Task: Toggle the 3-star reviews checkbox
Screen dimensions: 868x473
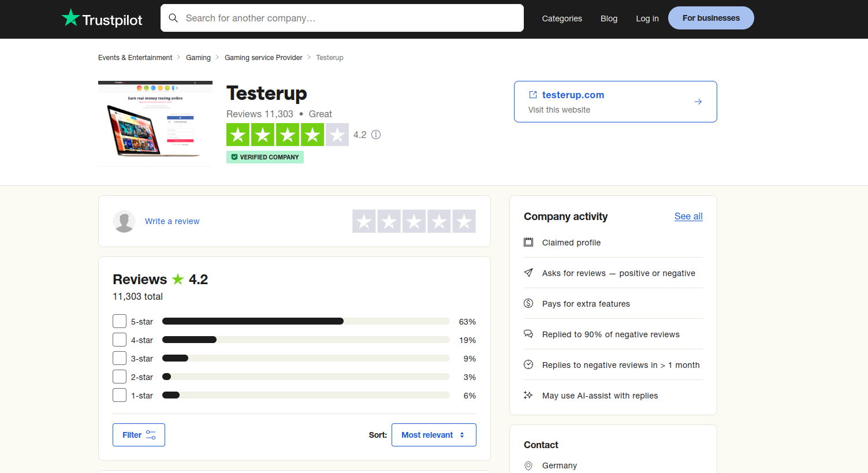Action: [x=120, y=358]
